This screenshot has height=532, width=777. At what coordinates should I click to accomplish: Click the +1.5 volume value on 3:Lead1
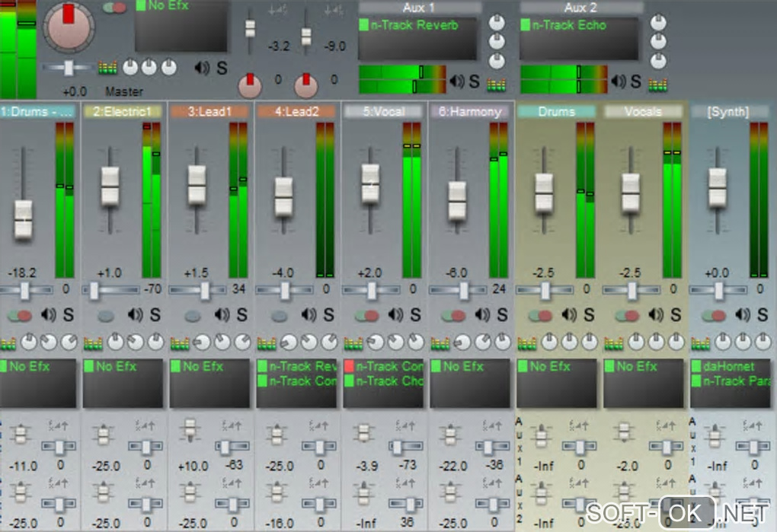(x=197, y=272)
